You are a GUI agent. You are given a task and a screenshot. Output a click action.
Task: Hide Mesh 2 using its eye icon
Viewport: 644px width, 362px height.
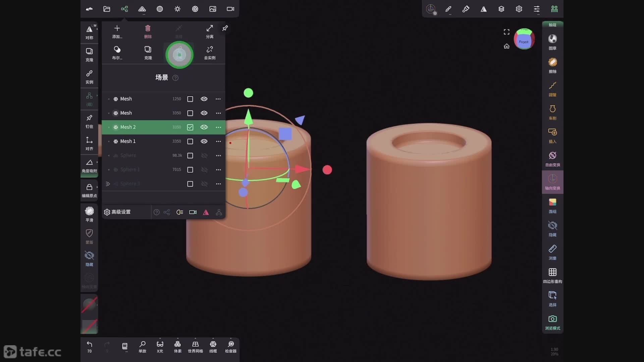204,127
